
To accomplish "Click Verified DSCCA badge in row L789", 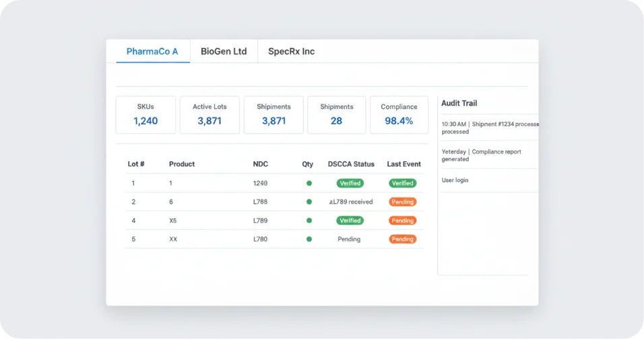I will pos(350,220).
